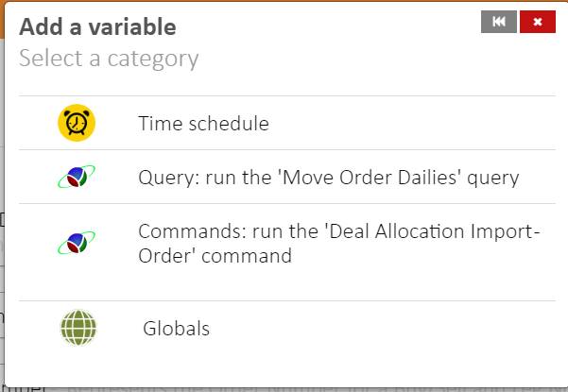Click the 'Add a variable' dialog title
The image size is (568, 392).
tap(97, 27)
